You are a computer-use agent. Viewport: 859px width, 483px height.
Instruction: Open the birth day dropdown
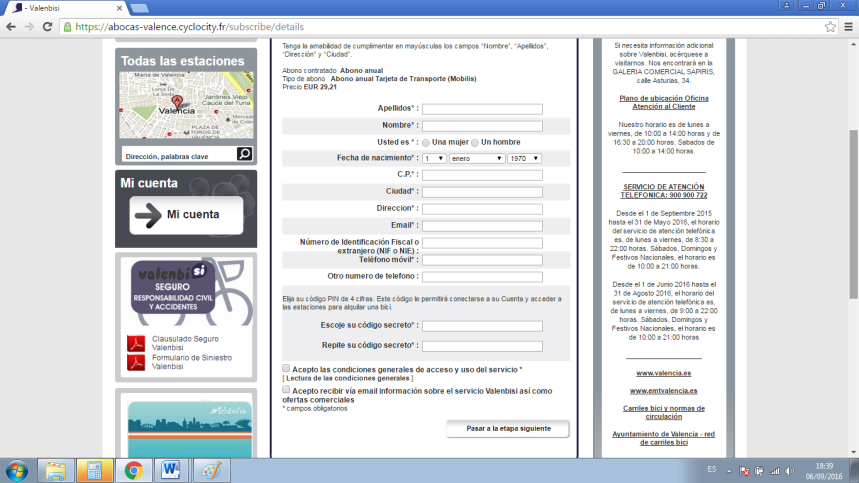tap(434, 158)
